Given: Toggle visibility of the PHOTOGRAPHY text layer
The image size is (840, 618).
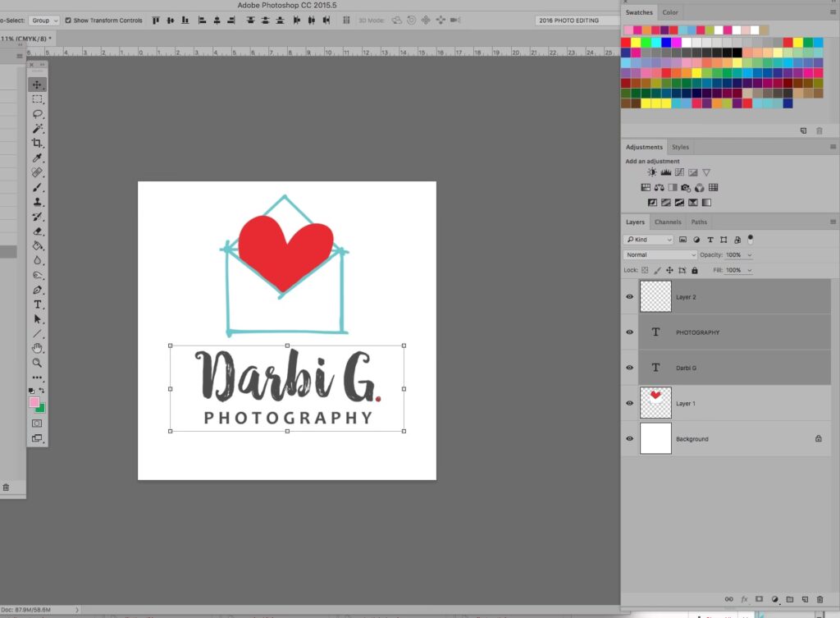Looking at the screenshot, I should tap(630, 332).
